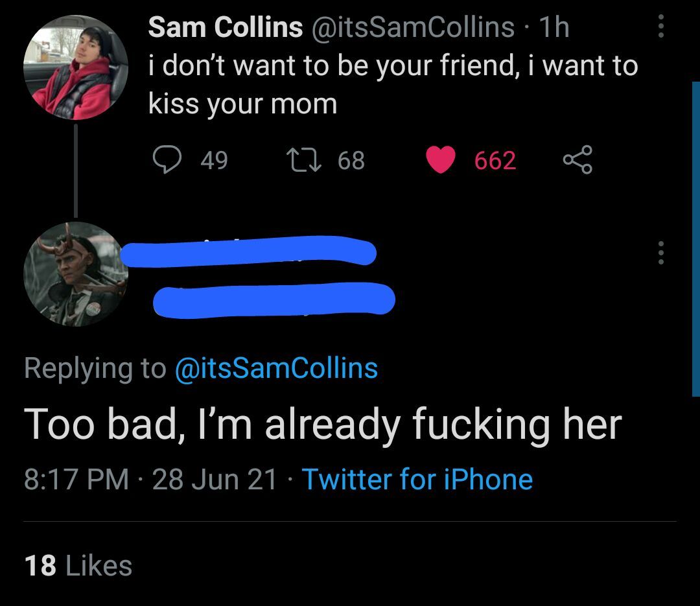Open profile via "Sam Collins" display name

226,27
